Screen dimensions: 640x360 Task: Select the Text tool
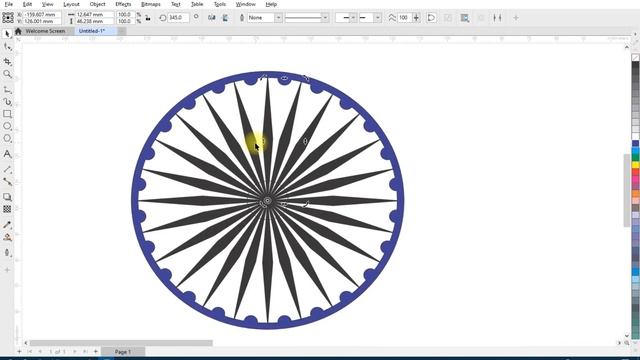[7, 154]
